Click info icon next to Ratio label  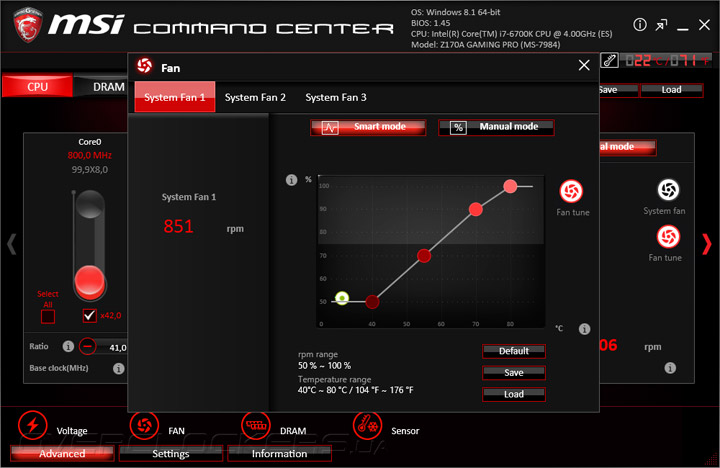(x=68, y=346)
